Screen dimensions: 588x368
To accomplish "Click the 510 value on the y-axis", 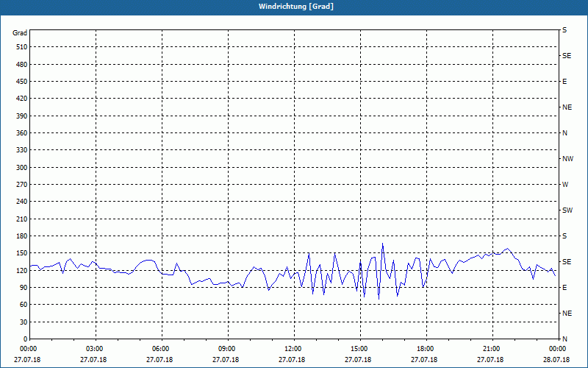I will pos(21,47).
